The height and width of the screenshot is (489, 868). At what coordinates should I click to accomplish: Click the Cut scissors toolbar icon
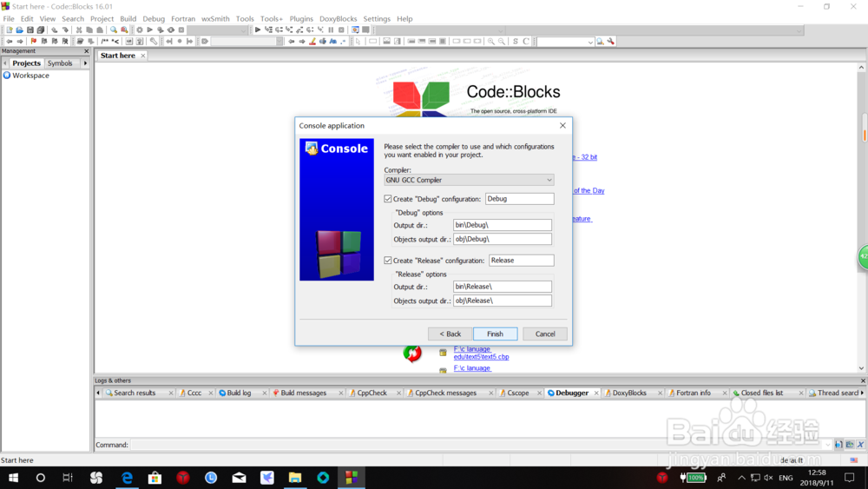point(79,30)
